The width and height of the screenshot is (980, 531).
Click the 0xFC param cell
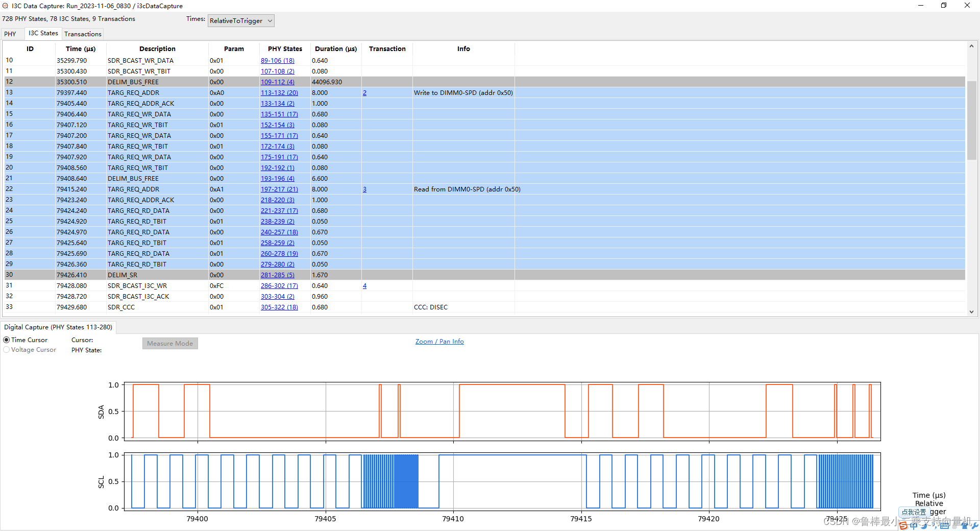(x=234, y=286)
